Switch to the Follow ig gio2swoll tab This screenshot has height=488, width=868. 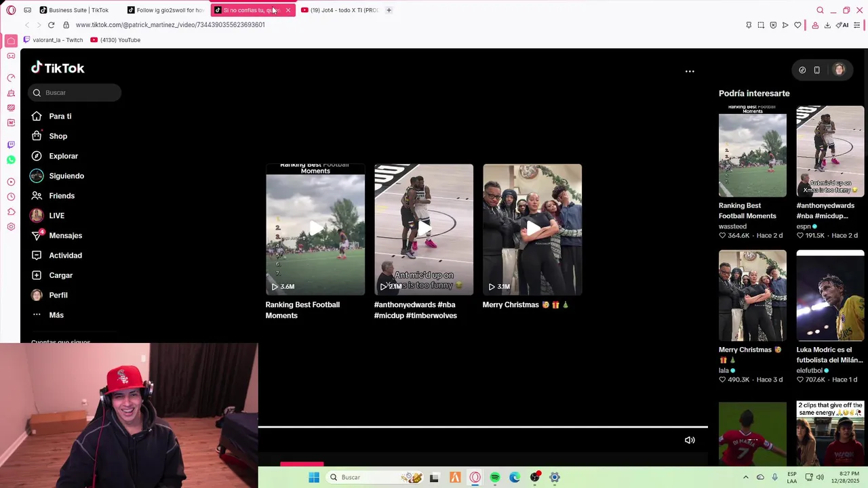pos(166,10)
